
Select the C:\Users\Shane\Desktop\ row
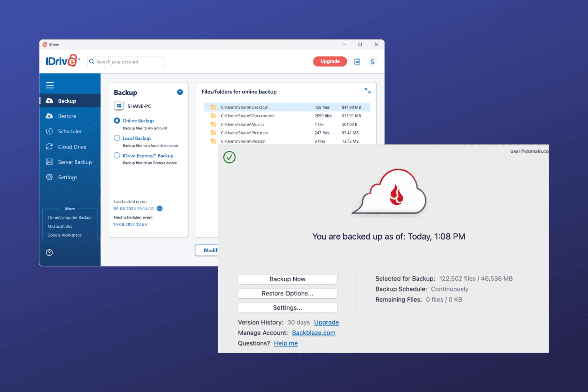(x=287, y=107)
